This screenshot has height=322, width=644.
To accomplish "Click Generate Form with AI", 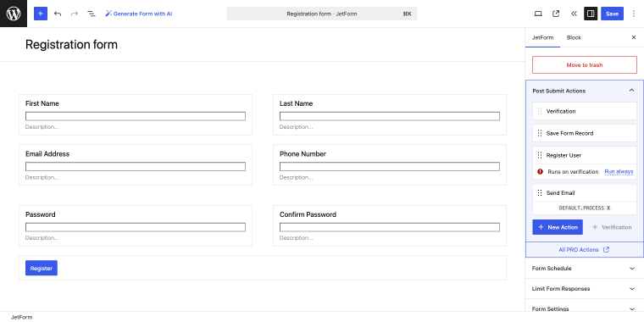I will pos(138,14).
